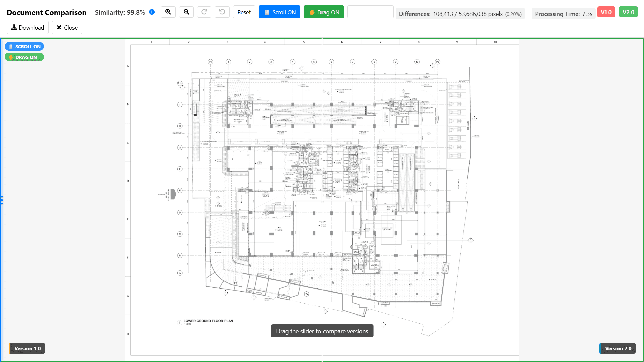644x362 pixels.
Task: Toggle the DRAG ON pill in viewer
Action: [x=24, y=57]
